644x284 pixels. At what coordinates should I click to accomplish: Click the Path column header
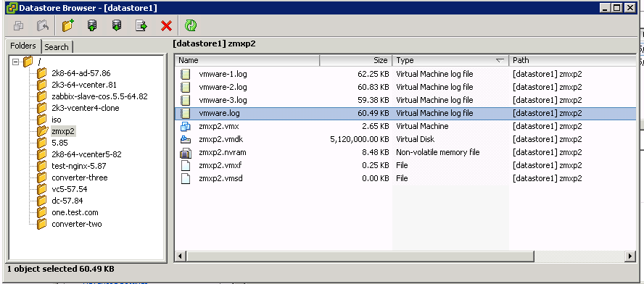click(x=573, y=60)
